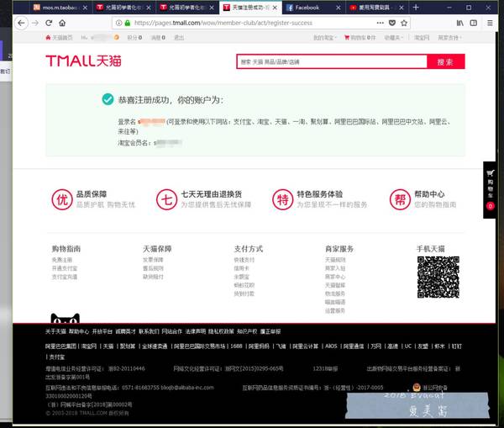Click the black Tmall cat mascot
504x428 pixels.
pos(66,318)
